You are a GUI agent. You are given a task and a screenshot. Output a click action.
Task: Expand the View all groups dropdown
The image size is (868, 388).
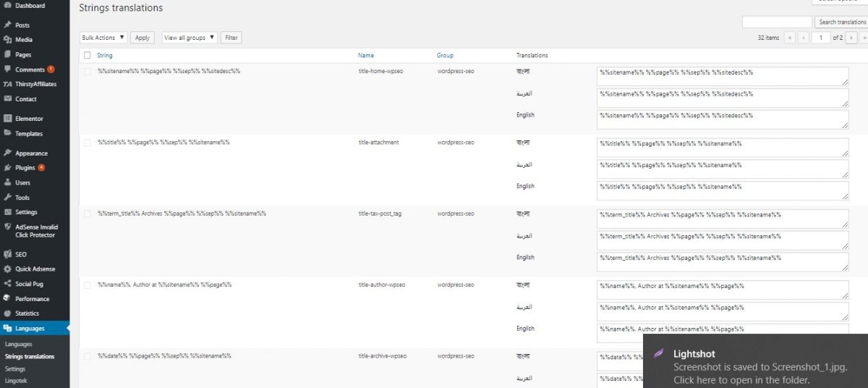pyautogui.click(x=190, y=38)
